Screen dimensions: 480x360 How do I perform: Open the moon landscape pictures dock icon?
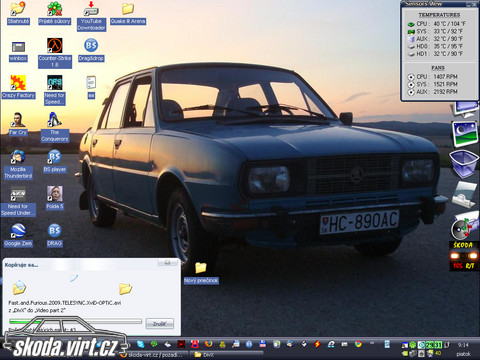click(464, 133)
